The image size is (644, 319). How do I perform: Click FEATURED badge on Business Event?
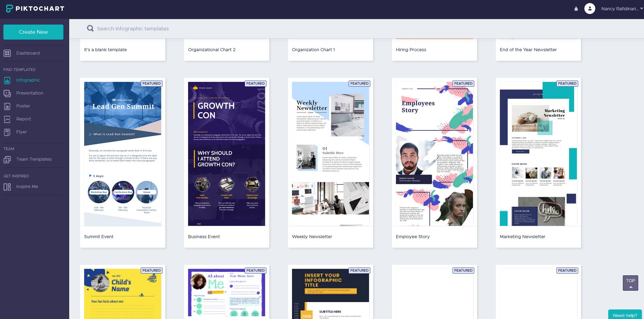click(256, 84)
